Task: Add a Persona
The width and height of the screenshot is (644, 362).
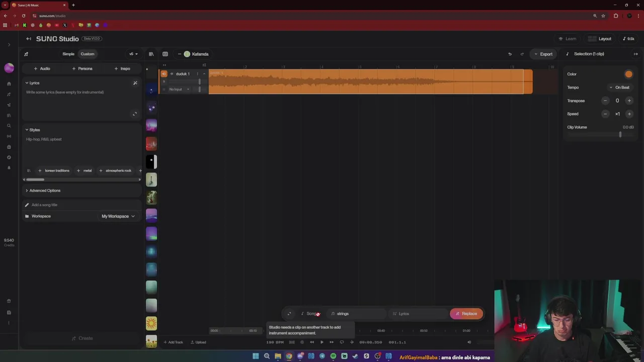Action: (x=82, y=68)
